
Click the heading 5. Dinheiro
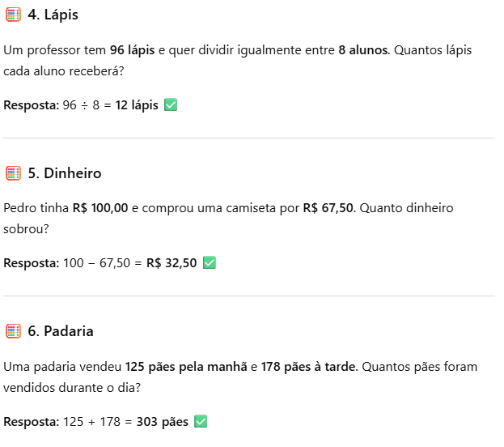coord(65,173)
